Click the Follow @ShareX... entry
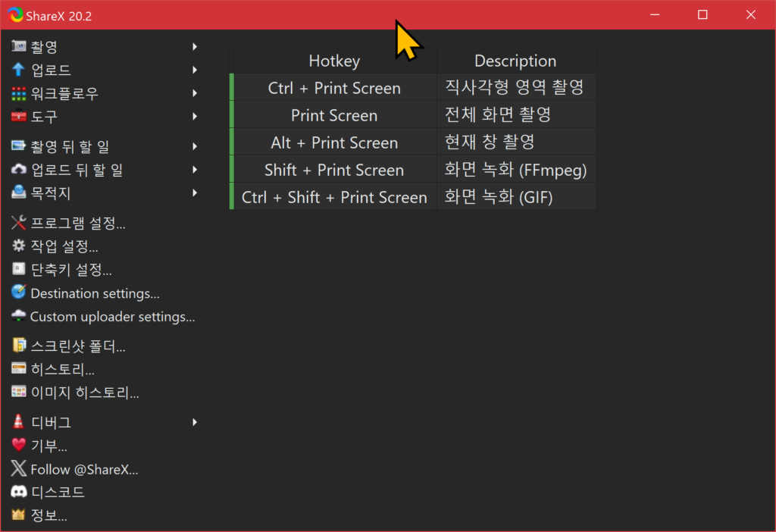The width and height of the screenshot is (776, 532). pyautogui.click(x=104, y=468)
